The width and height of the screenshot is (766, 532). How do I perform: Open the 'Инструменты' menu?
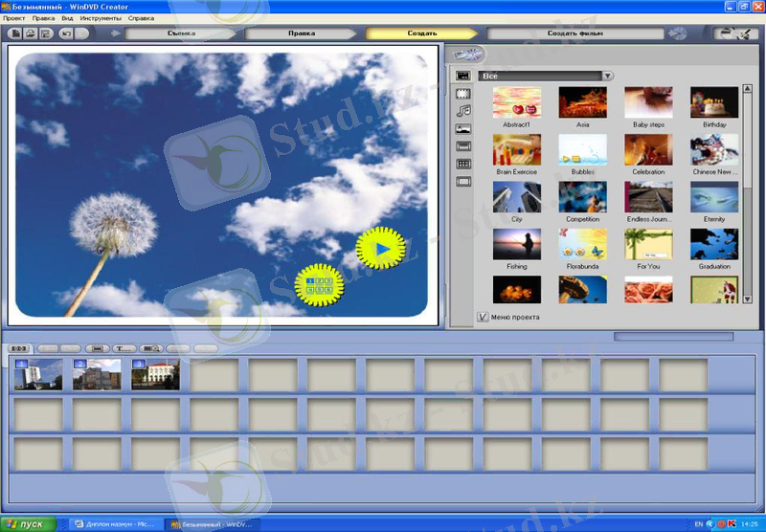[100, 18]
